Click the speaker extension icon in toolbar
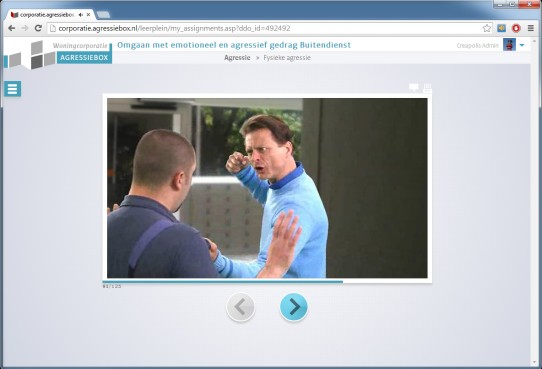The image size is (542, 369). coord(502,28)
